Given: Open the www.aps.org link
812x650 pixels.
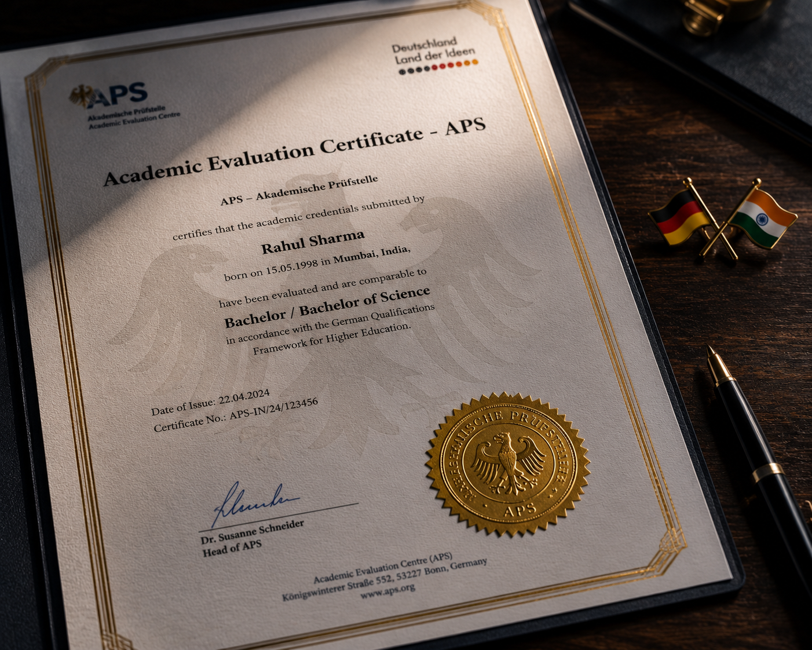Looking at the screenshot, I should (x=388, y=591).
